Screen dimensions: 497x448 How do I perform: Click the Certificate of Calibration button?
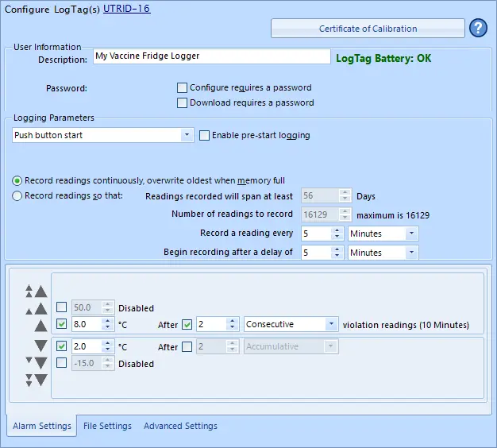click(x=368, y=29)
